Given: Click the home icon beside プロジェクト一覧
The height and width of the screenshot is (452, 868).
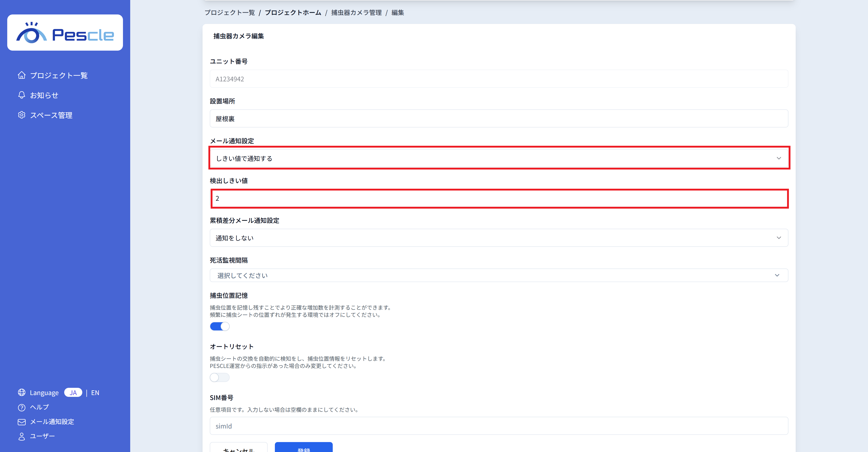Looking at the screenshot, I should [21, 75].
